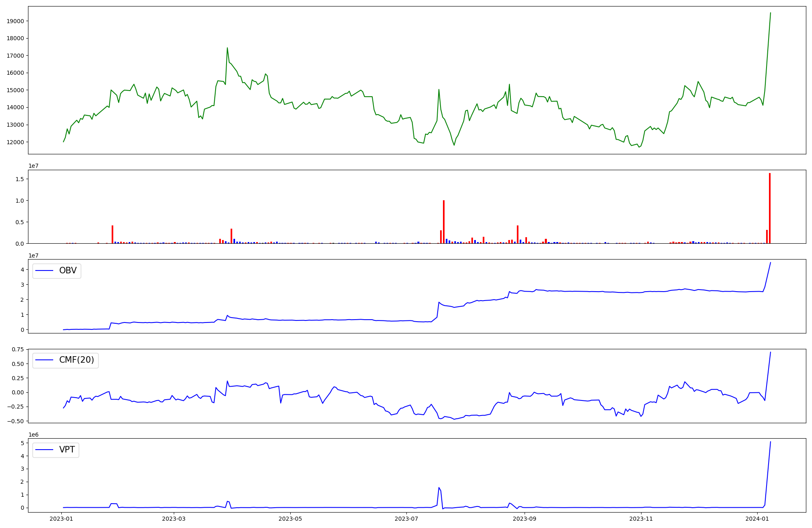Click the 19000 price axis label
Viewport: 812px width, 528px height.
(x=15, y=21)
